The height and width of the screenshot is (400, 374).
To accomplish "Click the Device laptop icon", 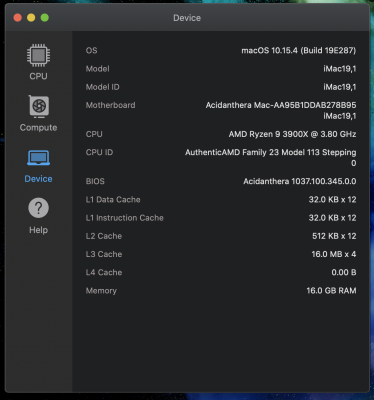I will (x=38, y=158).
